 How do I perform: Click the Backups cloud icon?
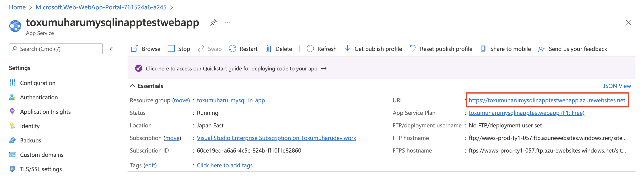pyautogui.click(x=12, y=140)
